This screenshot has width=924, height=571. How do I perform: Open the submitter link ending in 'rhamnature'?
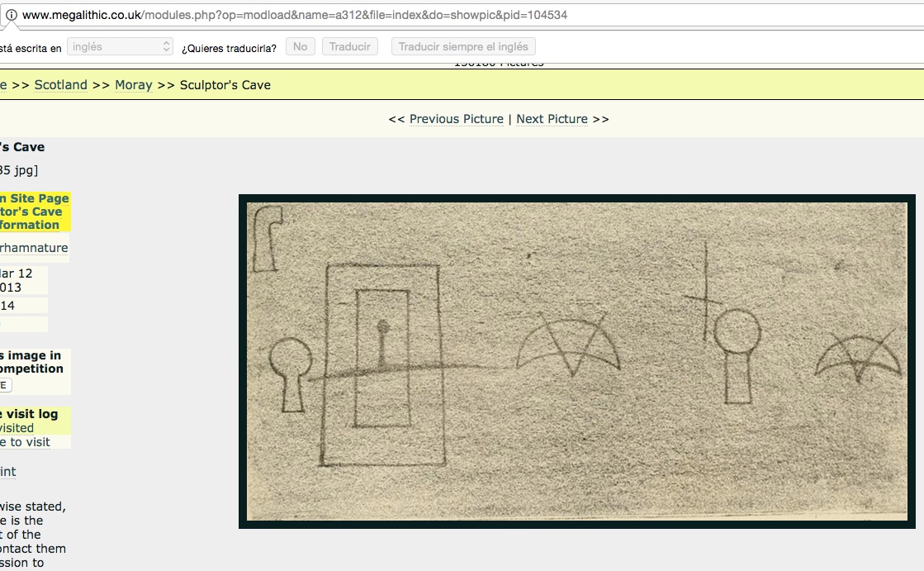[34, 248]
